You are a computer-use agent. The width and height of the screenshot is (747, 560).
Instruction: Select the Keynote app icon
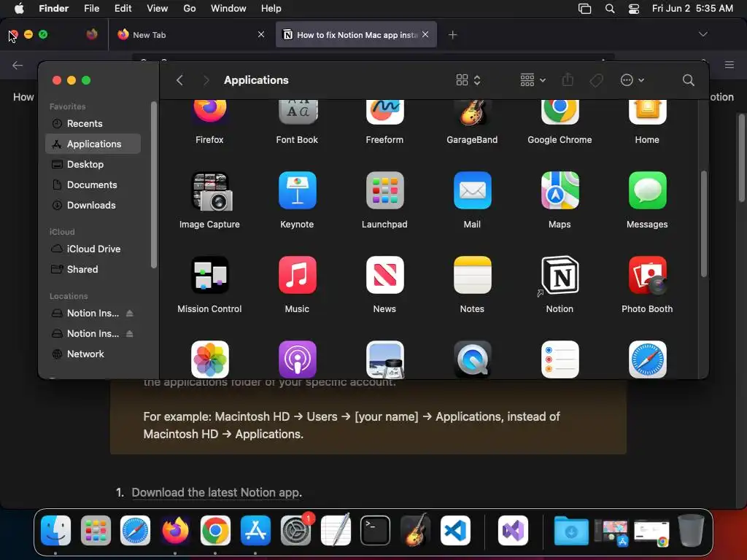(298, 190)
